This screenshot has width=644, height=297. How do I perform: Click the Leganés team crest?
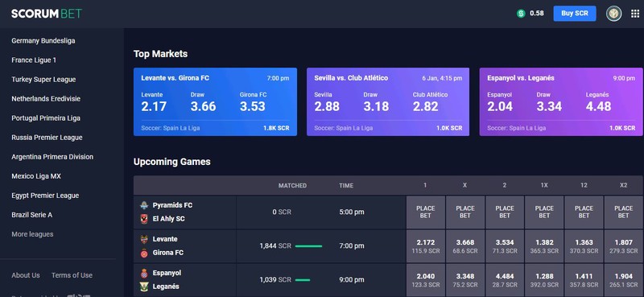(x=144, y=287)
